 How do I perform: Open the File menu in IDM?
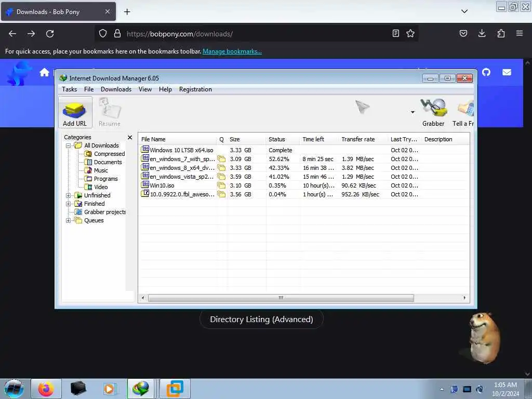click(x=88, y=89)
